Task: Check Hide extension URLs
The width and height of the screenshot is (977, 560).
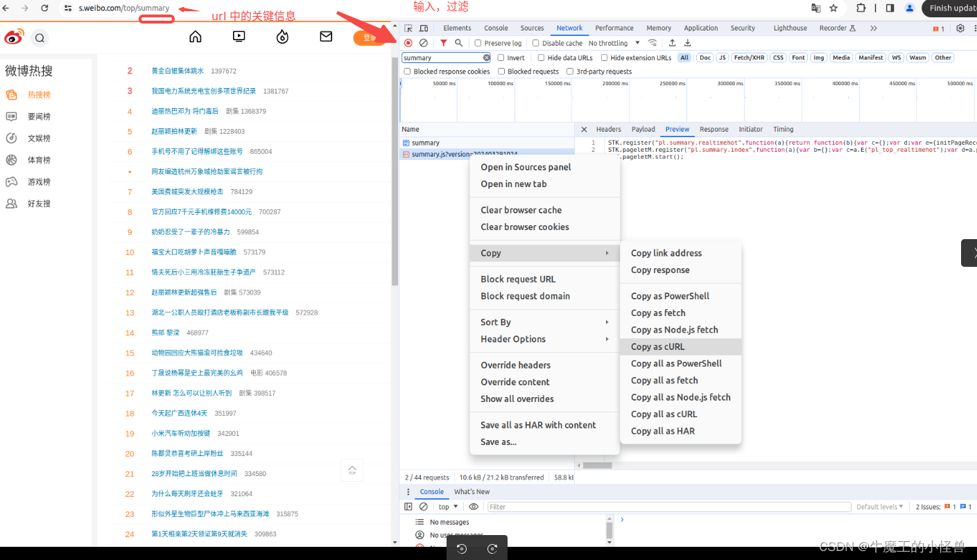Action: [x=604, y=58]
